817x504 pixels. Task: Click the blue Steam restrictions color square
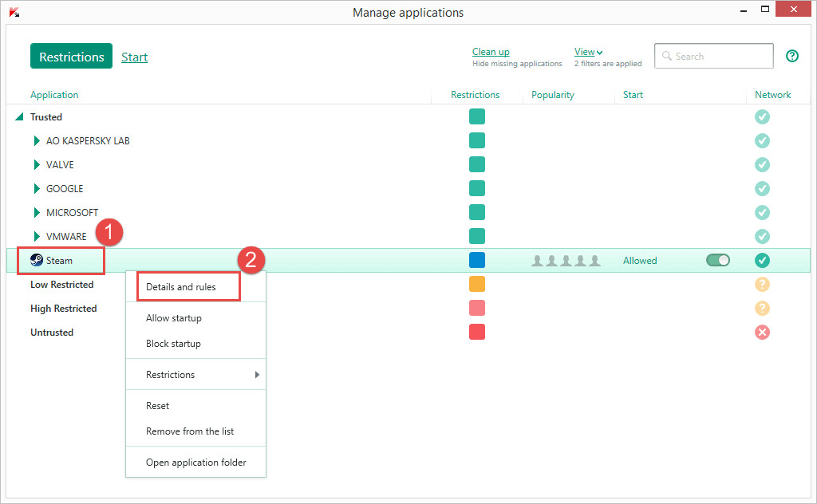477,260
